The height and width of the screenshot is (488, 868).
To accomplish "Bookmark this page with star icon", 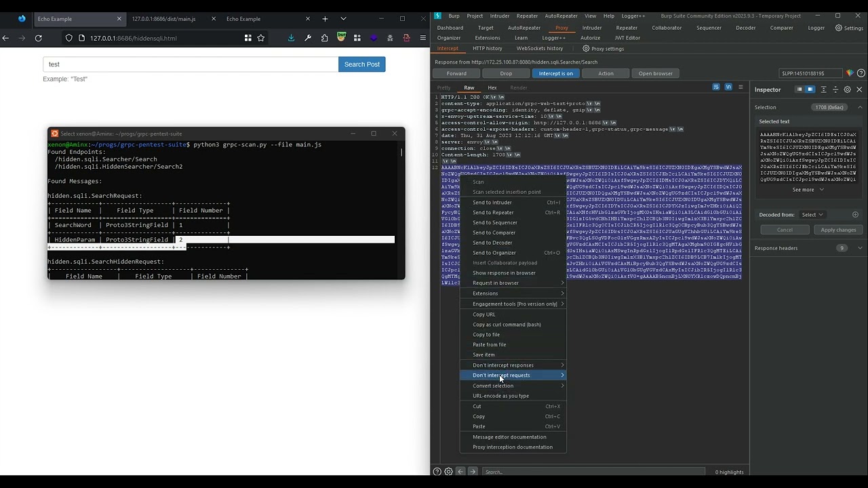I will click(x=261, y=38).
